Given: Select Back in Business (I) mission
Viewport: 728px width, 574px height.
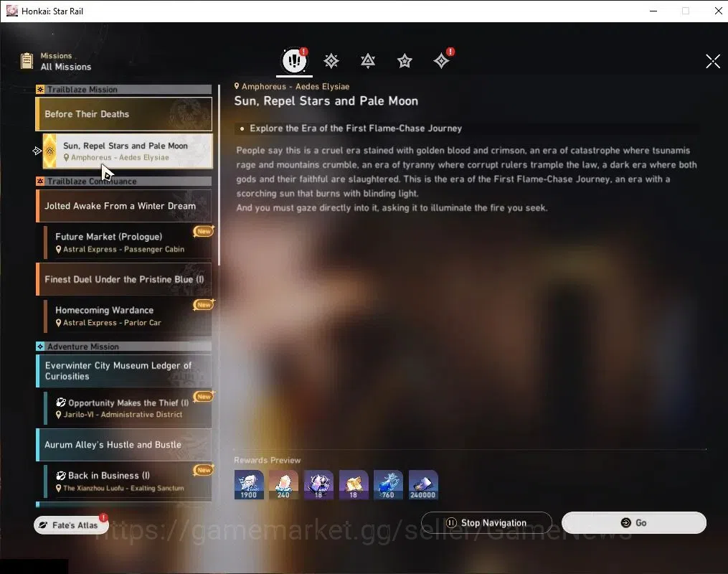Looking at the screenshot, I should pyautogui.click(x=128, y=481).
